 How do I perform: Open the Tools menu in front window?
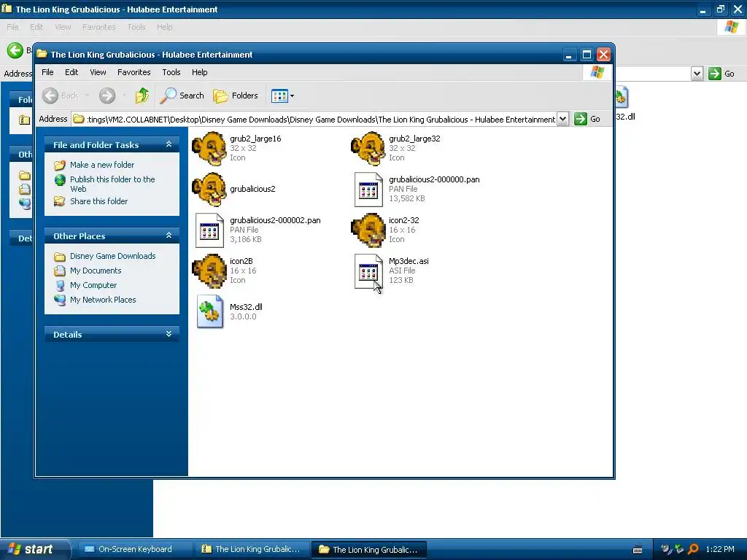click(x=171, y=72)
